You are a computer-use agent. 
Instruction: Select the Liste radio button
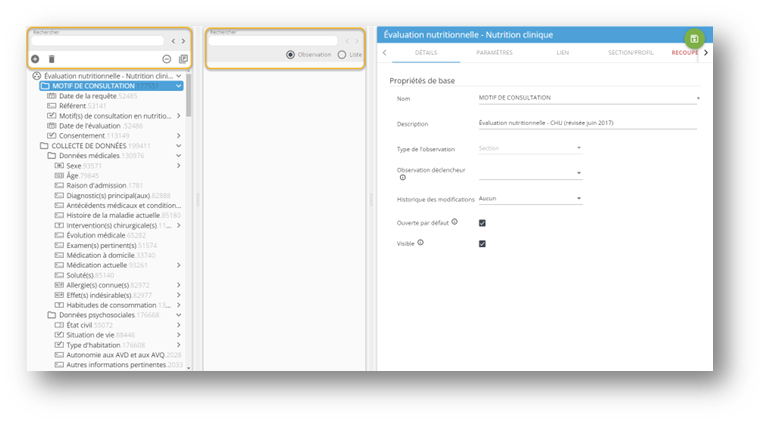[x=343, y=55]
